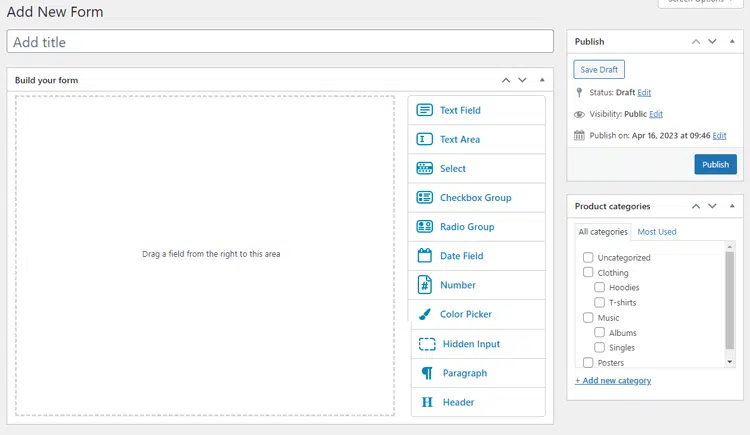Enable the Hoodies category checkbox
This screenshot has width=750, height=435.
[600, 288]
